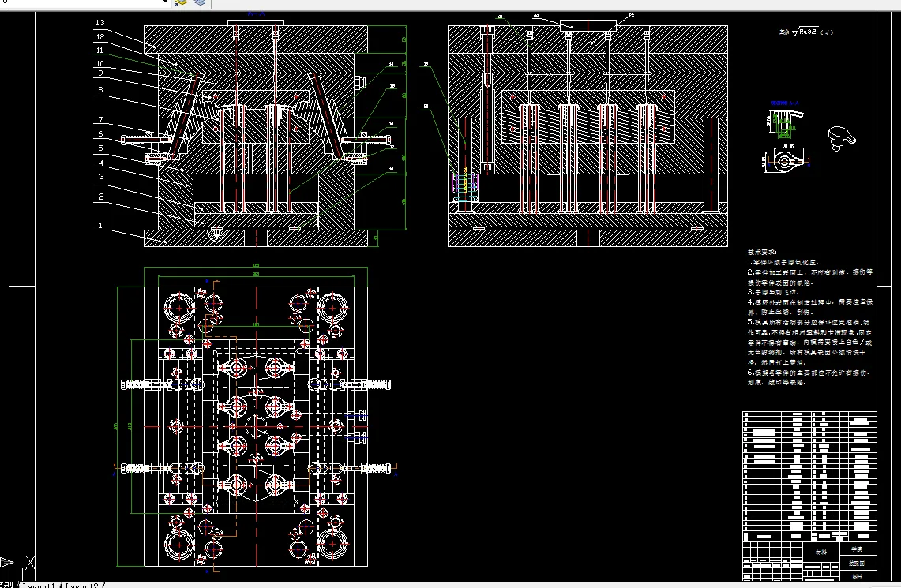This screenshot has height=588, width=901.
Task: Click the yellow make-layer-current icon
Action: click(180, 2)
